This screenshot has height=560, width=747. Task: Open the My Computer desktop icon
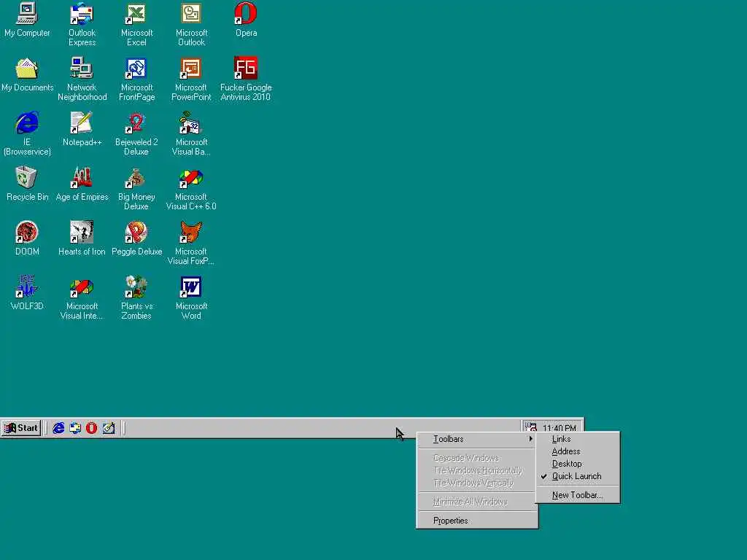point(27,20)
